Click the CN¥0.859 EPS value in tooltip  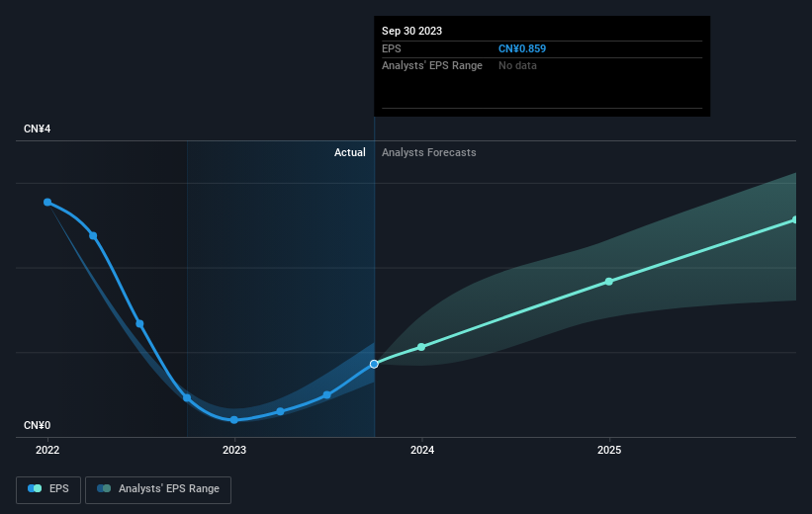click(x=522, y=48)
